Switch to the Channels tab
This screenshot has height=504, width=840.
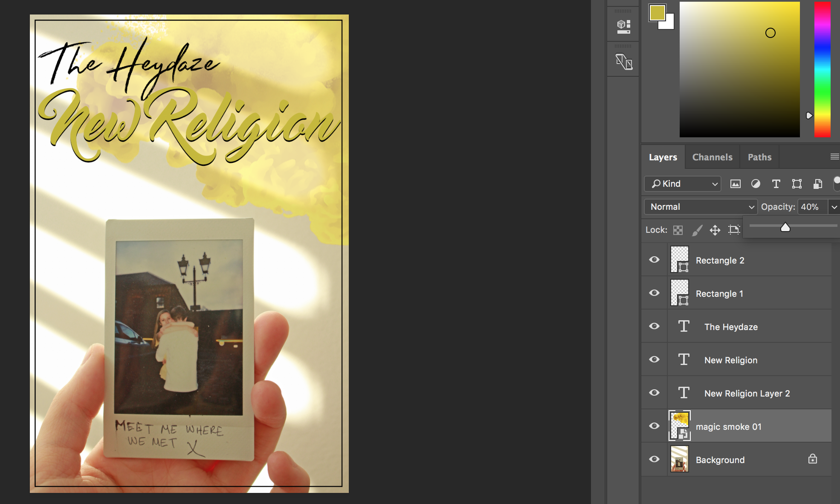point(712,157)
